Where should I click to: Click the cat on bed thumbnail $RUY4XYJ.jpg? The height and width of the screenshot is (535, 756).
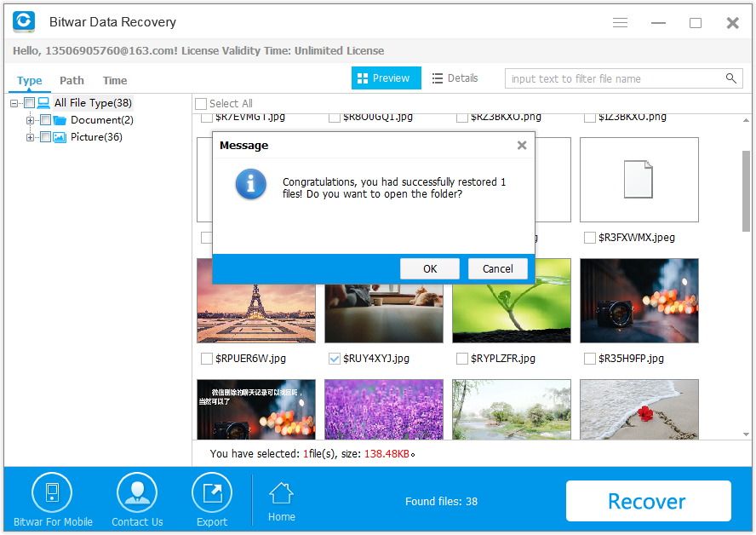[x=384, y=314]
